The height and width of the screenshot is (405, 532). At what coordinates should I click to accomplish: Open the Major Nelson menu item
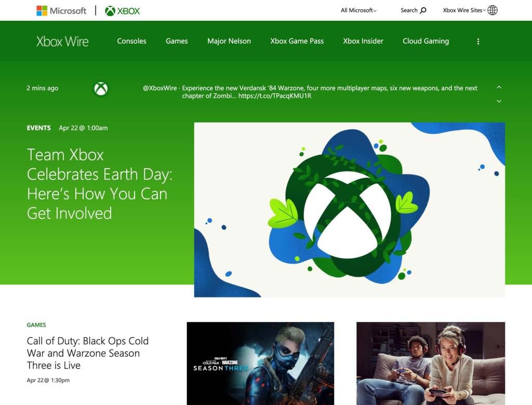[x=229, y=41]
